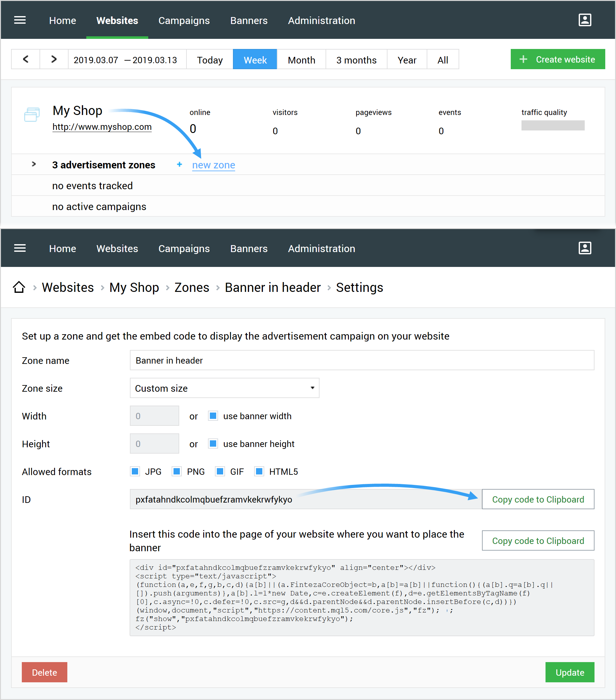Drag the date range navigation forward arrow
Image resolution: width=616 pixels, height=700 pixels.
53,59
